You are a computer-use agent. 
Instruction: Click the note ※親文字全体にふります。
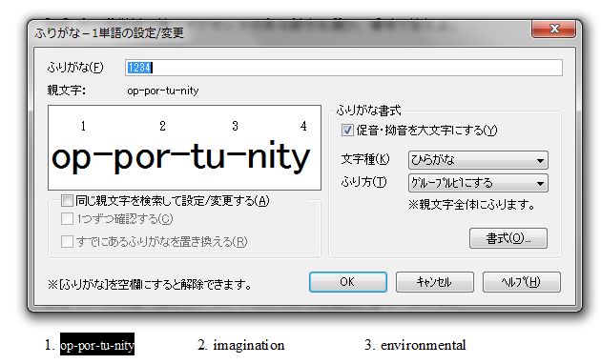[x=471, y=205]
